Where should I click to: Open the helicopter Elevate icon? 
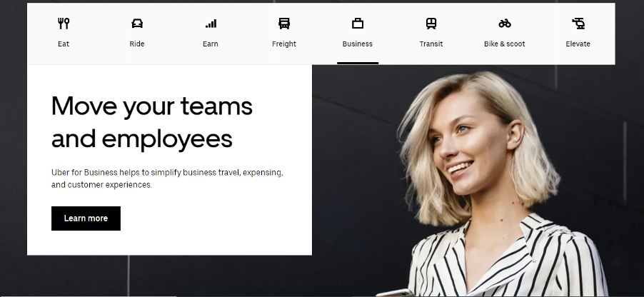click(x=578, y=24)
